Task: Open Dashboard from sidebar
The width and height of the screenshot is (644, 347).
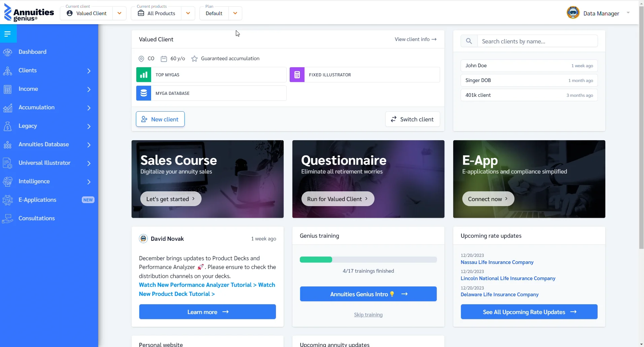Action: pos(32,52)
